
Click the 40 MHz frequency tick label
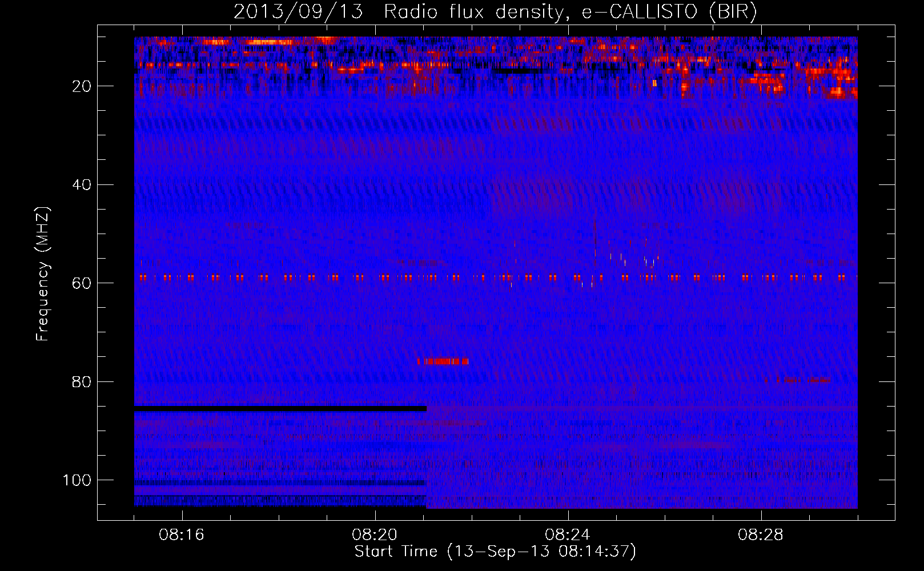click(x=81, y=185)
